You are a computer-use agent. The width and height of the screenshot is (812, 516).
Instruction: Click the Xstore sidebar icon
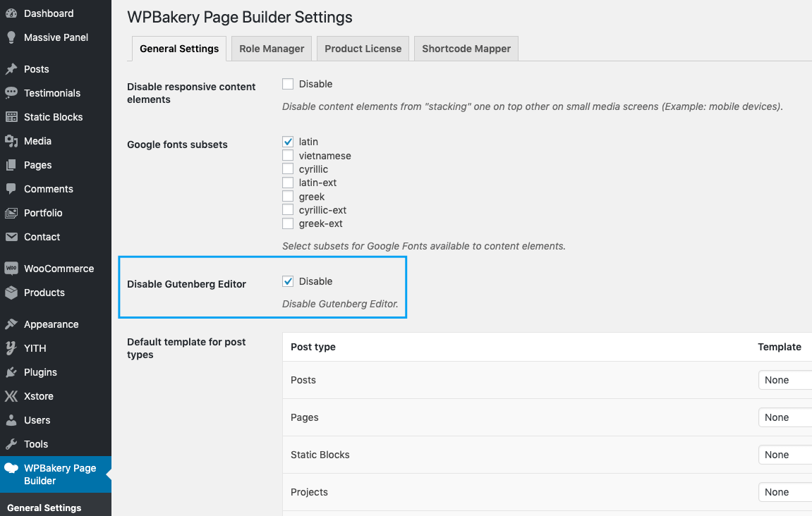[11, 396]
